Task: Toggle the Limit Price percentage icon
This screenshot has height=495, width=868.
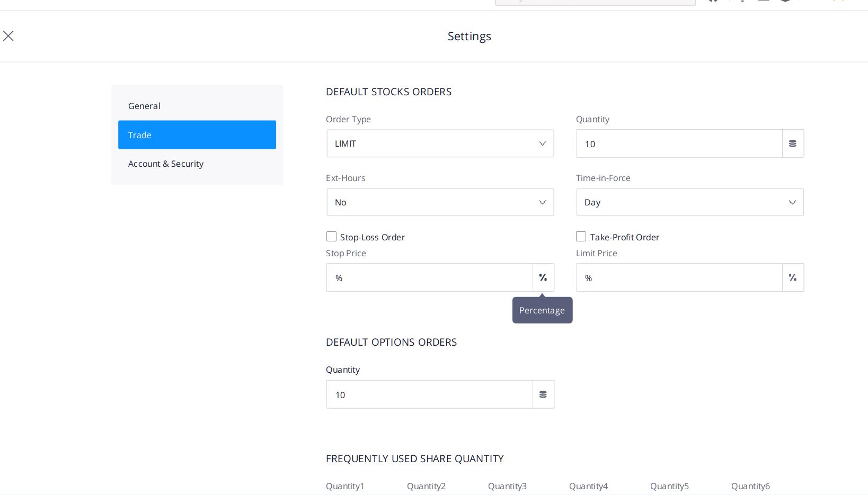Action: pyautogui.click(x=793, y=277)
